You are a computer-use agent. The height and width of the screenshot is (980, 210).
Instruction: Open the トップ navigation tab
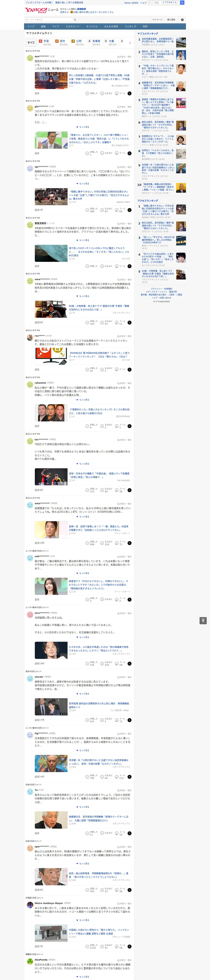coord(31,27)
